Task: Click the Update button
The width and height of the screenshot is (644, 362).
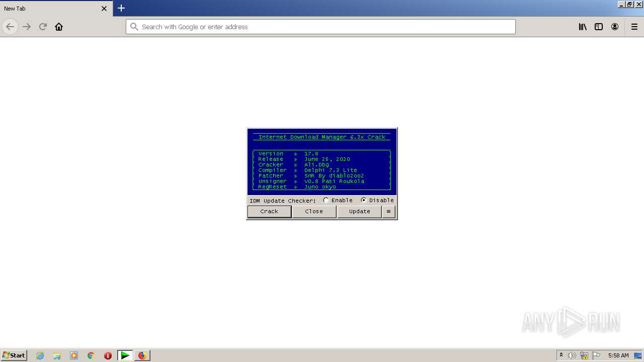Action: 359,212
